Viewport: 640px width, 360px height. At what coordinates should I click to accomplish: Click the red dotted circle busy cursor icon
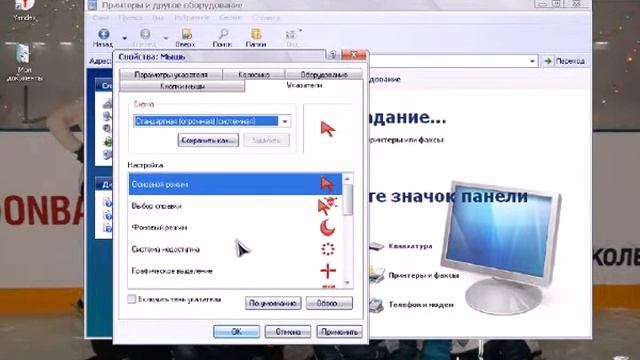[x=328, y=249]
